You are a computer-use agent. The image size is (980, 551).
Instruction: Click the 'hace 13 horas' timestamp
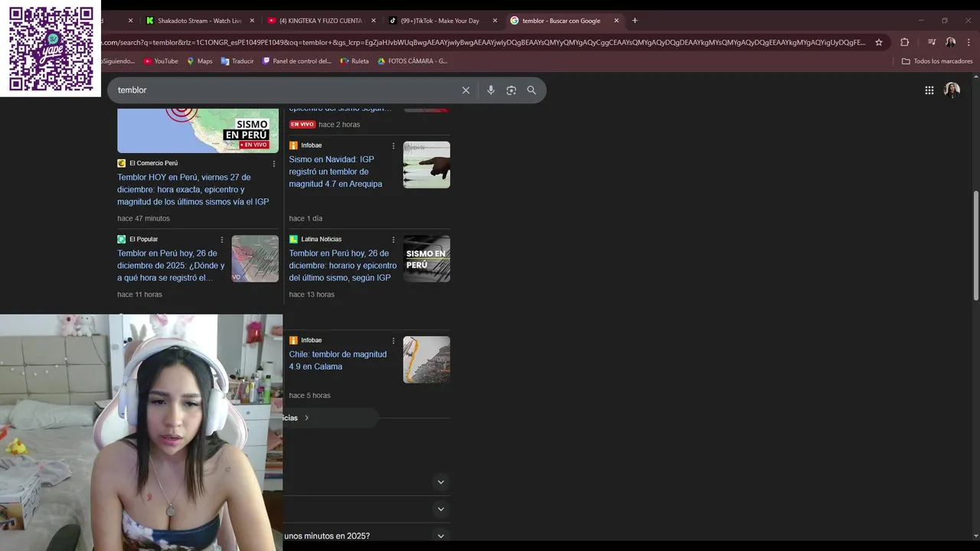pyautogui.click(x=312, y=295)
